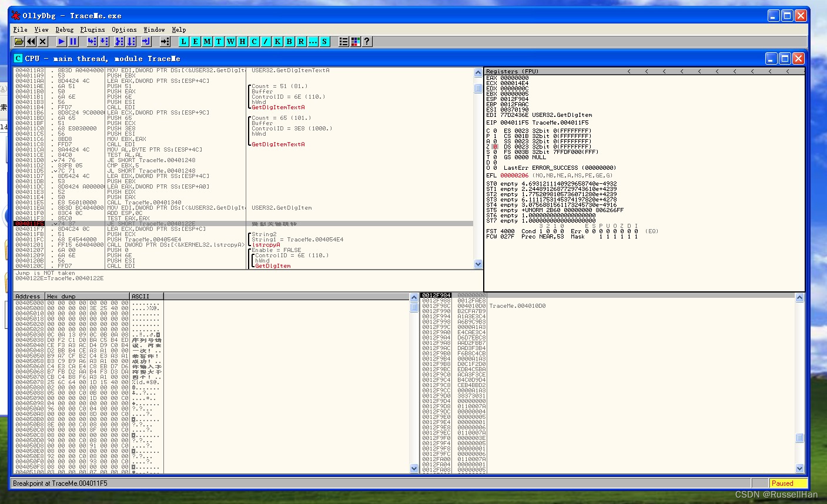Viewport: 827px width, 504px height.
Task: Click ST0 FPU register value
Action: point(569,184)
